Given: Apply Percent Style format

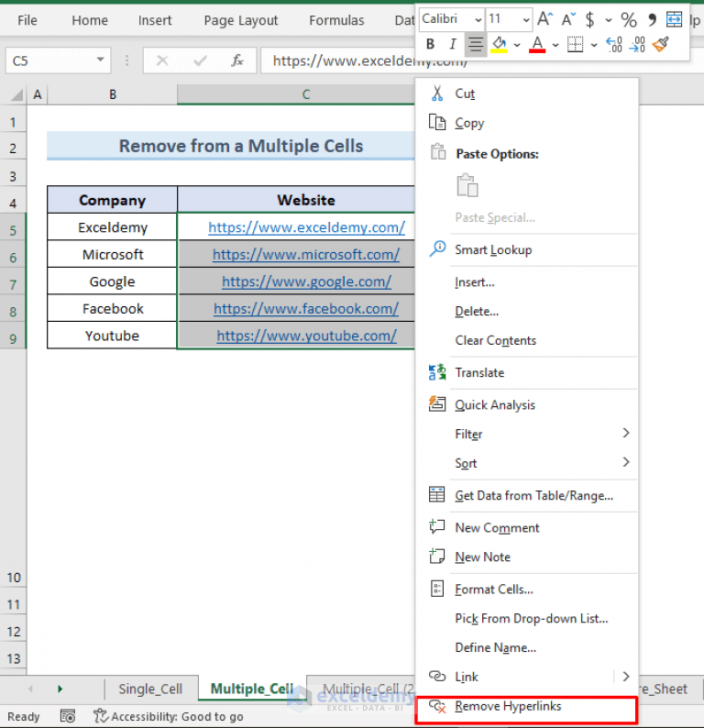Looking at the screenshot, I should pos(629,19).
